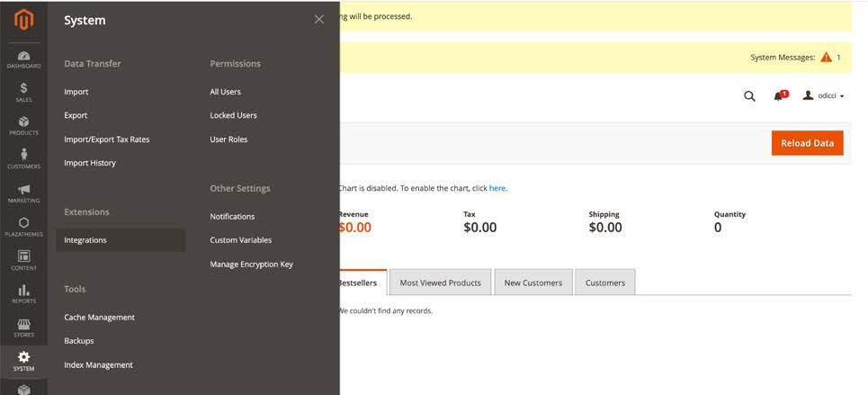Click the search magnifier icon

(749, 96)
